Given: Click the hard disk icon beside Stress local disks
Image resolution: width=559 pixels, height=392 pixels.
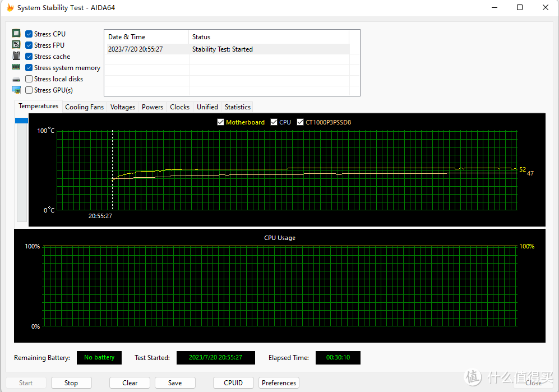Looking at the screenshot, I should click(x=16, y=79).
